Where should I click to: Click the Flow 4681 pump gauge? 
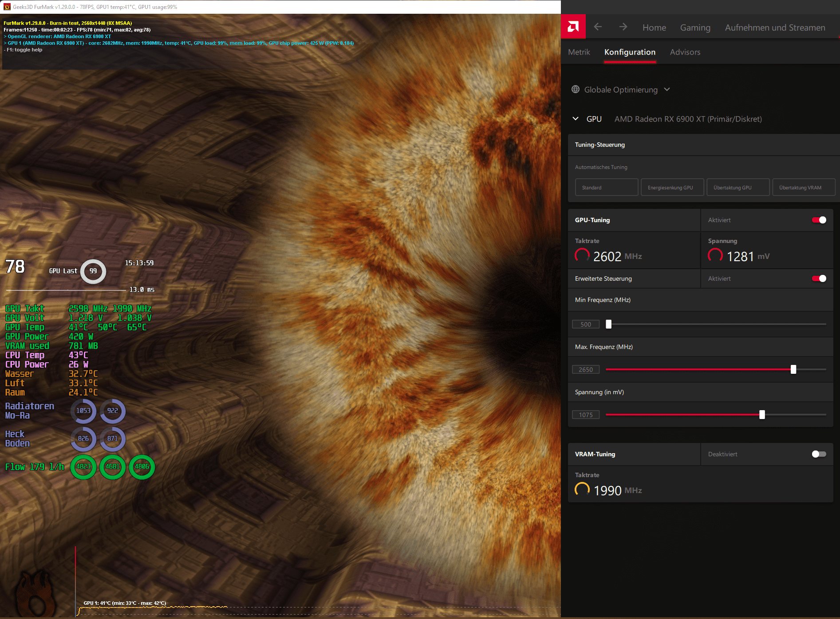point(113,467)
